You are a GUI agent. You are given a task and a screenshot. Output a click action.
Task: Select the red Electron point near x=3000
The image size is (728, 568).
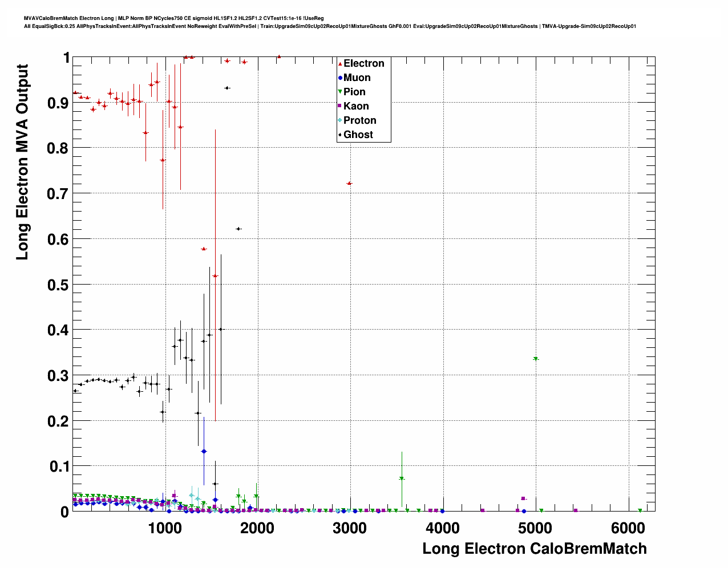[x=349, y=183]
